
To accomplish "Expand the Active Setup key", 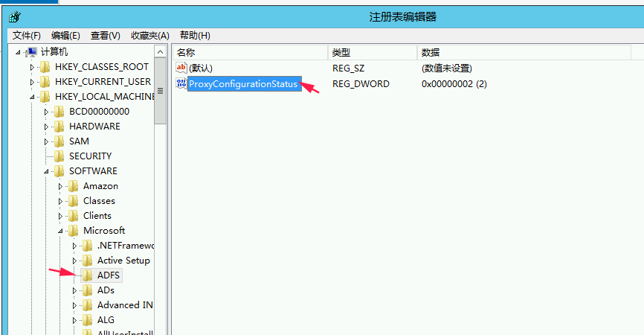I will [74, 261].
